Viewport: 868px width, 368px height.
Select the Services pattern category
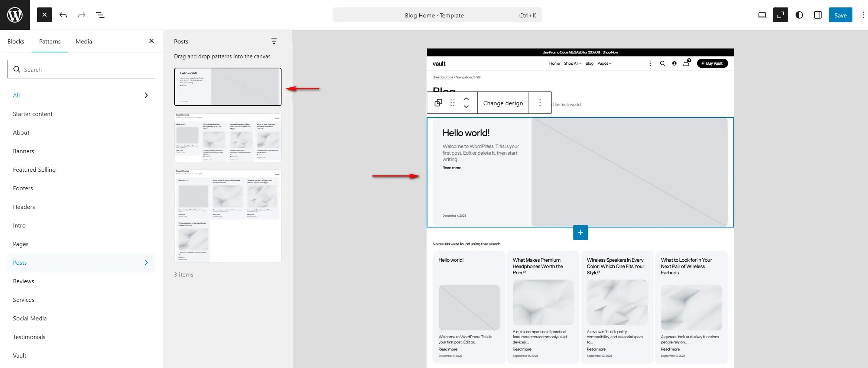81,300
